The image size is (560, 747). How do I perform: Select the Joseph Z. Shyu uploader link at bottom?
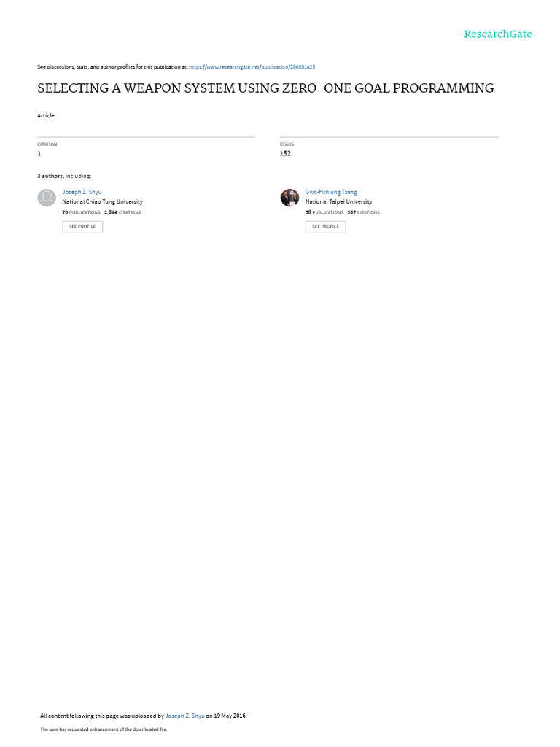tap(184, 716)
